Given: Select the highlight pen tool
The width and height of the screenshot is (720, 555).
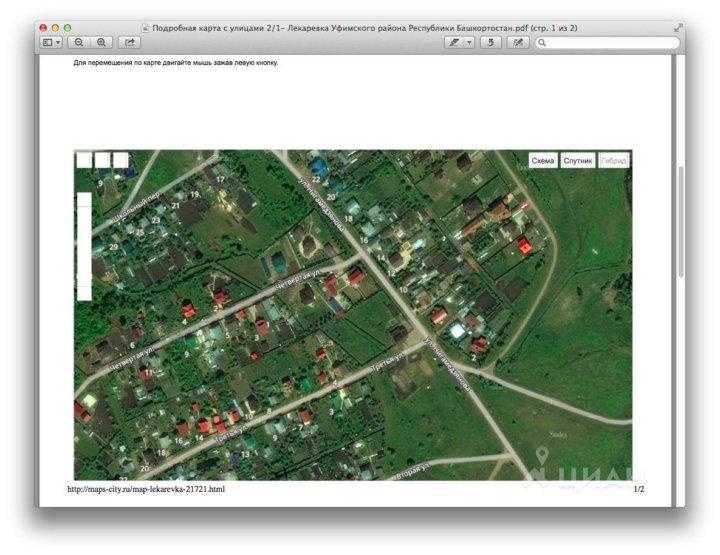Looking at the screenshot, I should 455,43.
